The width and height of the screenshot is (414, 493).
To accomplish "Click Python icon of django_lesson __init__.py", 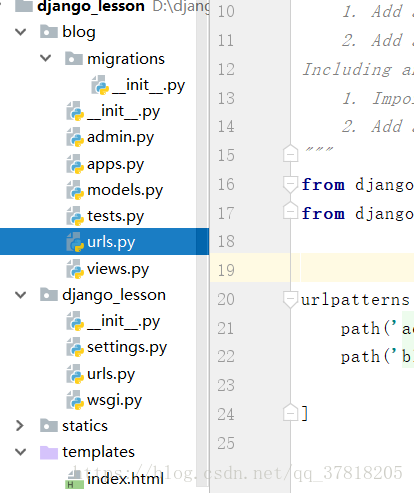I will pos(75,321).
